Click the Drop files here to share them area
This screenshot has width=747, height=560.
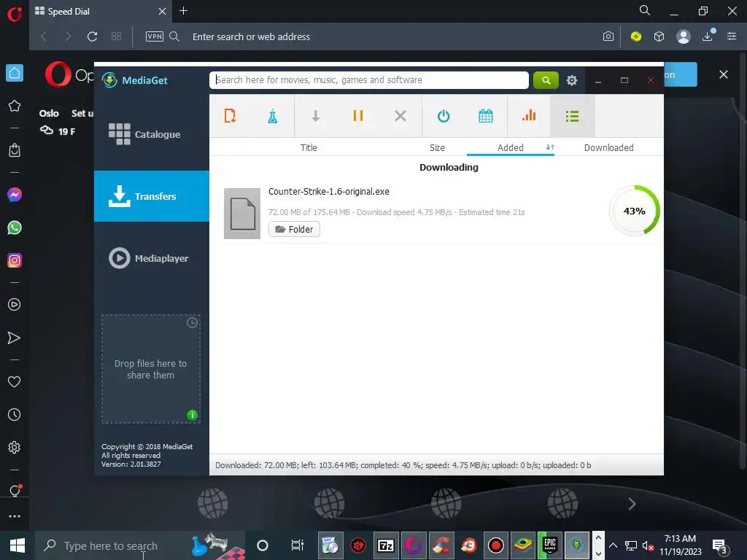(x=150, y=369)
